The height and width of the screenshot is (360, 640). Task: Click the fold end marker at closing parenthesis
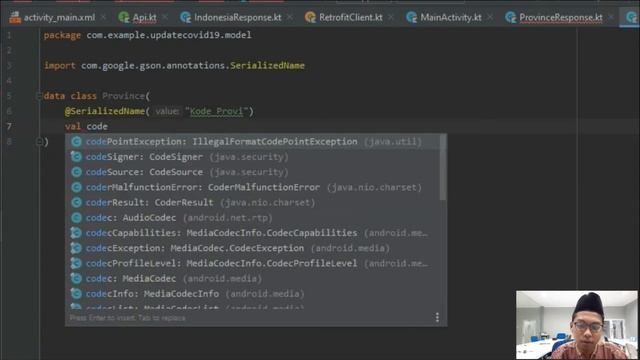pyautogui.click(x=39, y=142)
